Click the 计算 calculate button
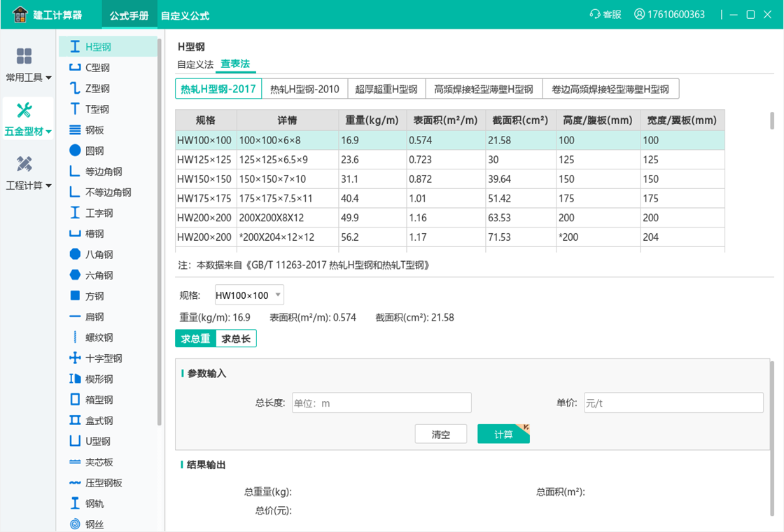This screenshot has width=784, height=532. (503, 434)
